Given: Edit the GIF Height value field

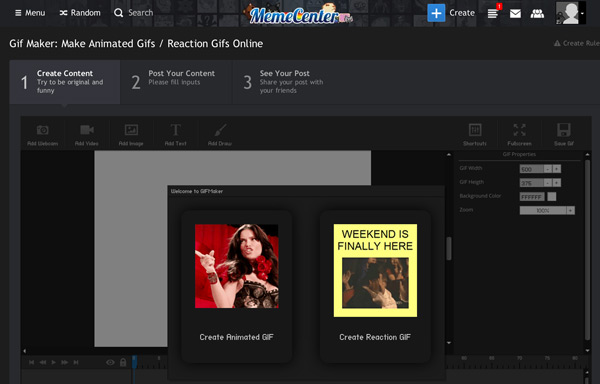Looking at the screenshot, I should 531,183.
